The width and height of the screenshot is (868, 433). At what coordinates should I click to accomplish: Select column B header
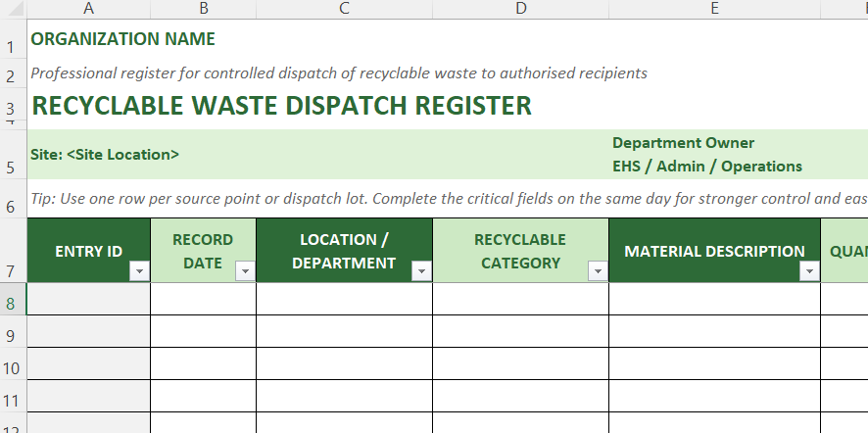tap(204, 9)
